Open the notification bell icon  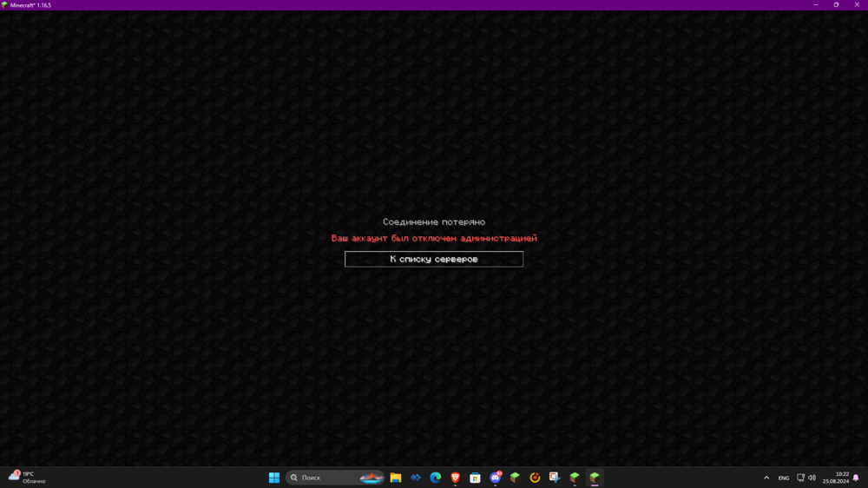point(857,478)
